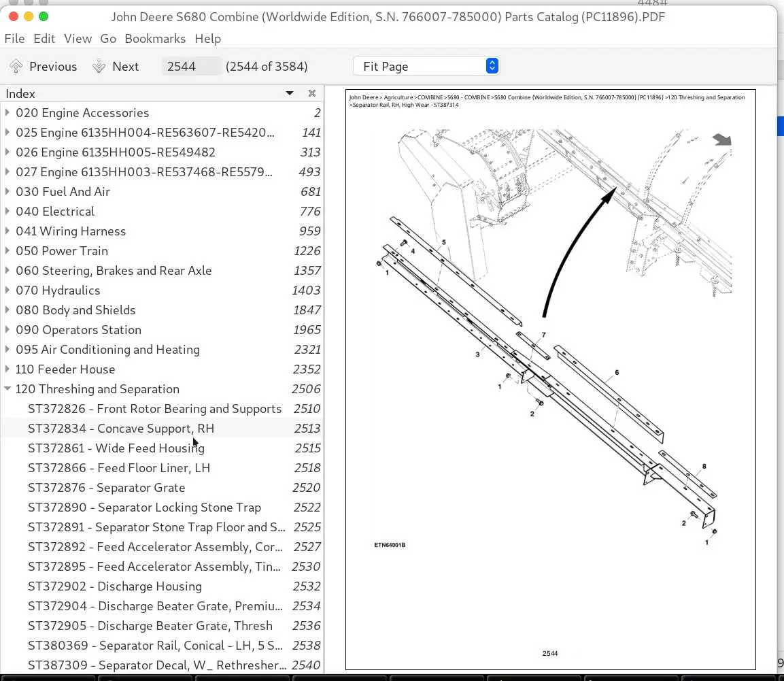This screenshot has height=681, width=784.
Task: Expand 030 Fuel And Air section
Action: pos(7,192)
